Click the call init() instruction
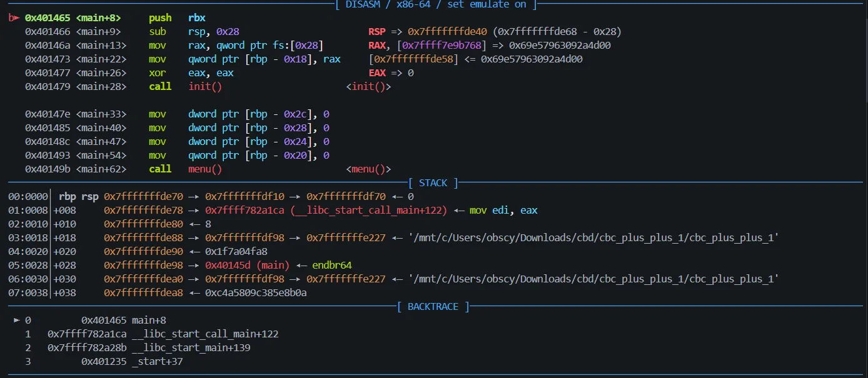The height and width of the screenshot is (378, 868). tap(185, 87)
